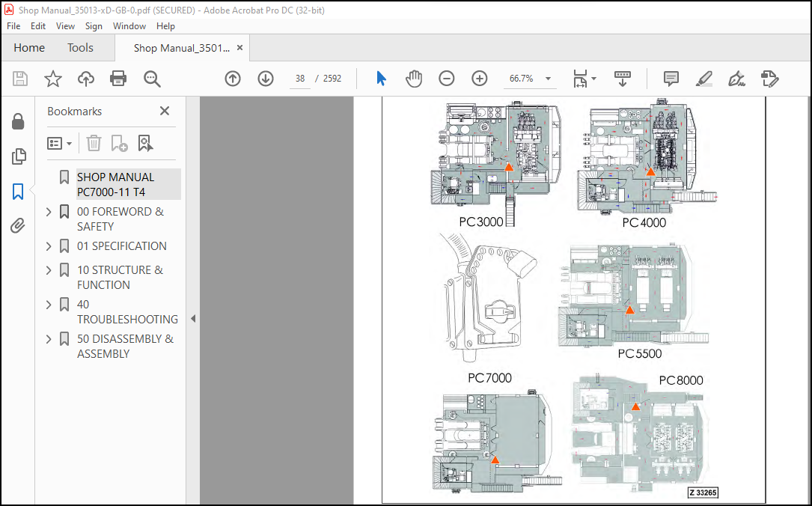Click the page number field showing 38
The height and width of the screenshot is (506, 812).
click(300, 79)
